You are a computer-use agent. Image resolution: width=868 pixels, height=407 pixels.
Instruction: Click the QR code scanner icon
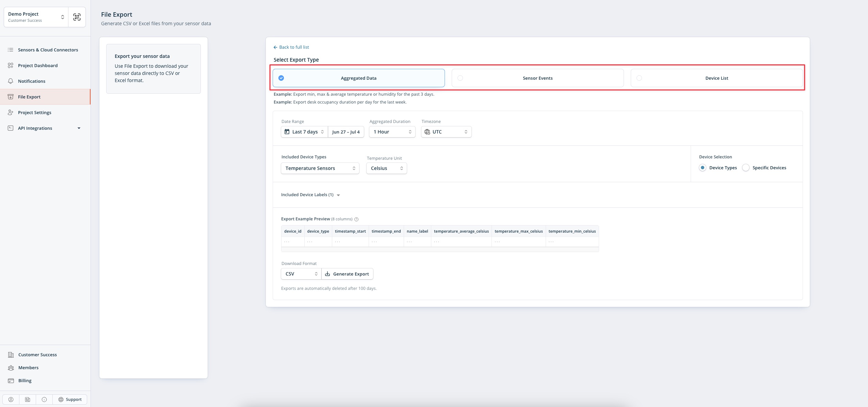coord(77,17)
